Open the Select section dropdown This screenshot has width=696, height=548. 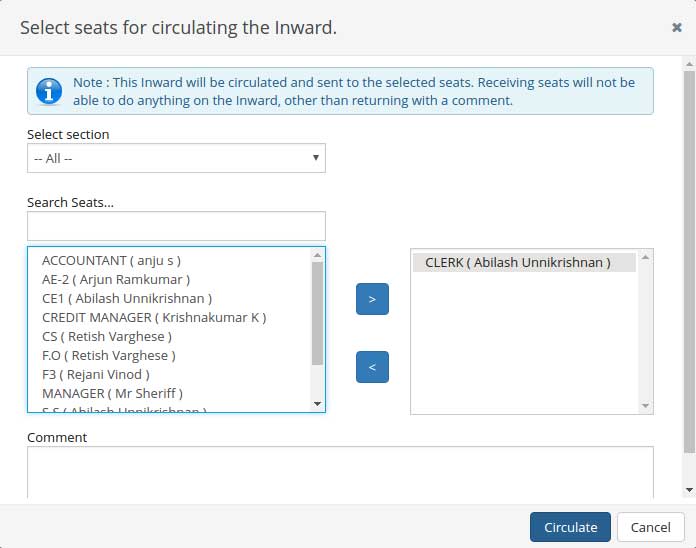(x=176, y=158)
